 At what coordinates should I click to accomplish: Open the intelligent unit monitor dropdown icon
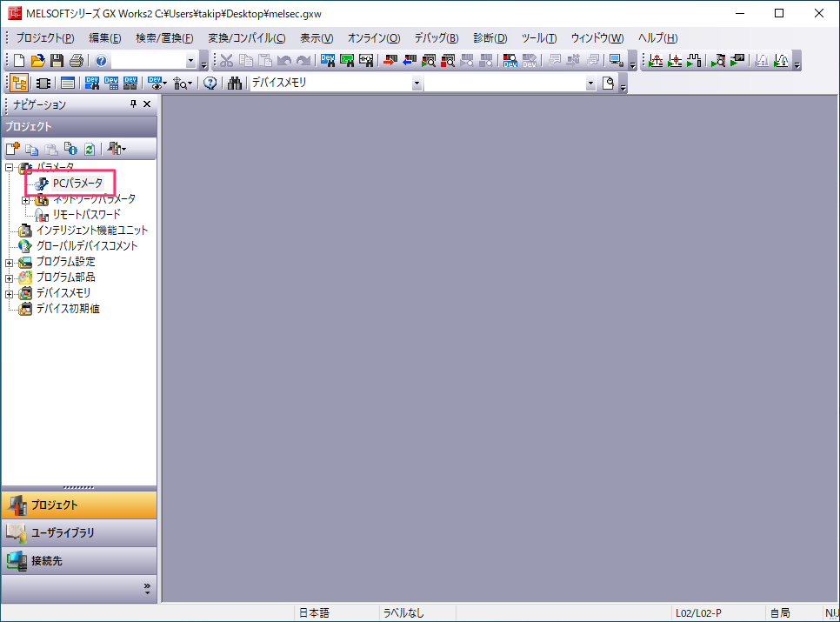[x=183, y=83]
